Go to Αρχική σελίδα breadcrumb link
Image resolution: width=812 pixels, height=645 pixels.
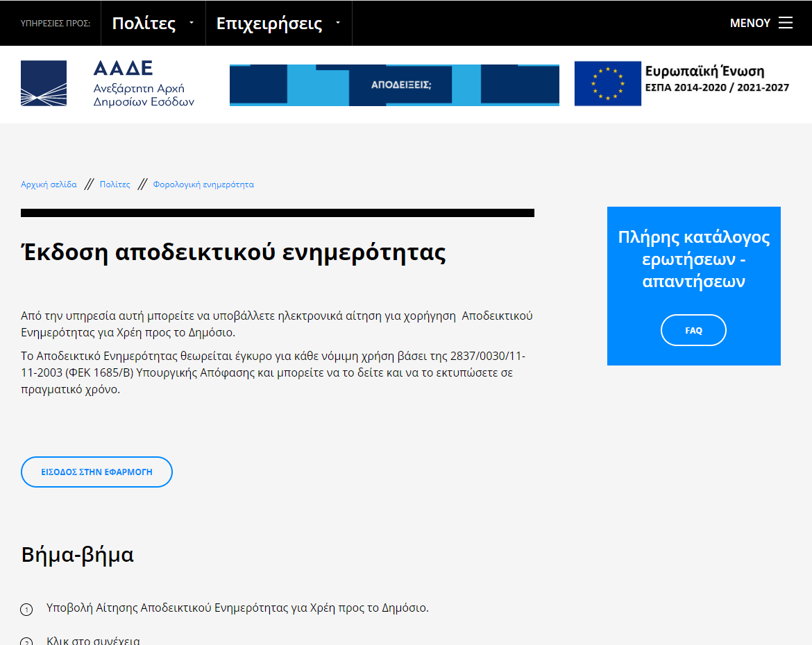point(49,184)
